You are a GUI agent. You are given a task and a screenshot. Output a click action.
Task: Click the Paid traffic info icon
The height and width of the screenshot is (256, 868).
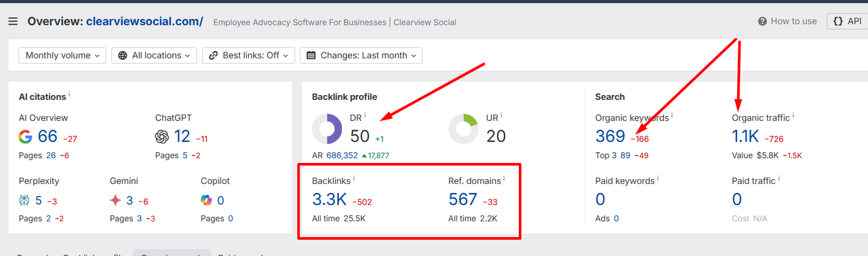click(779, 179)
